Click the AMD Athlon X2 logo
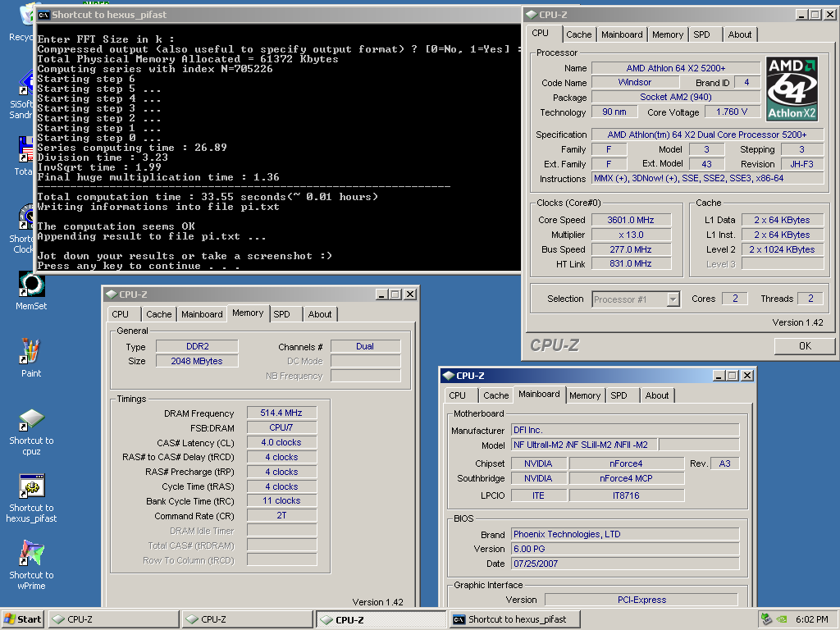840x630 pixels. [x=792, y=89]
